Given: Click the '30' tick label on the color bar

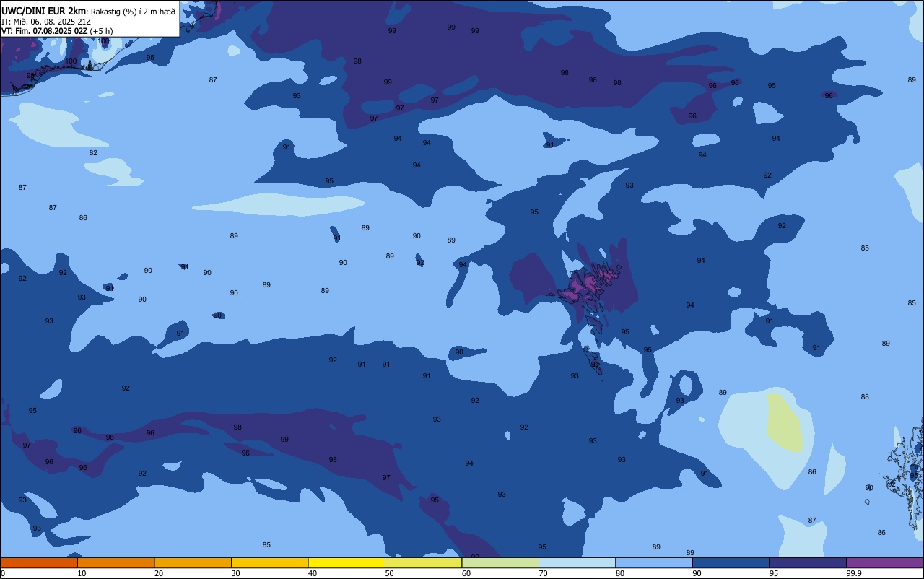Looking at the screenshot, I should 235,573.
